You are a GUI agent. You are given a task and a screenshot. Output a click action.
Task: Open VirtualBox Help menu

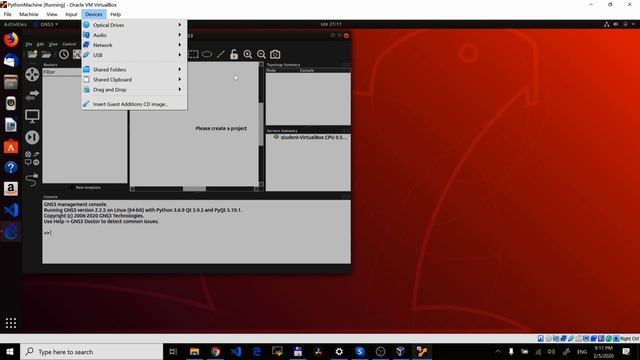[116, 14]
